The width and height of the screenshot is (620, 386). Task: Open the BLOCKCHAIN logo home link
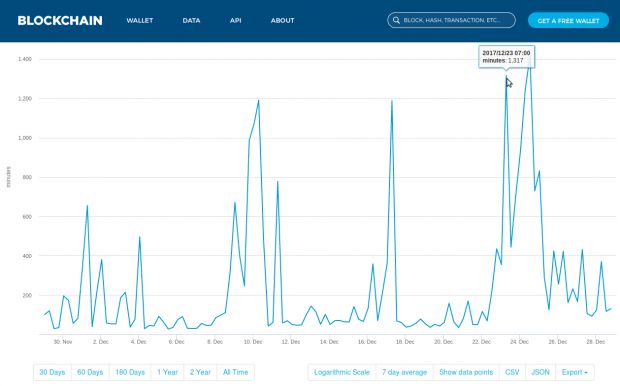click(x=60, y=21)
